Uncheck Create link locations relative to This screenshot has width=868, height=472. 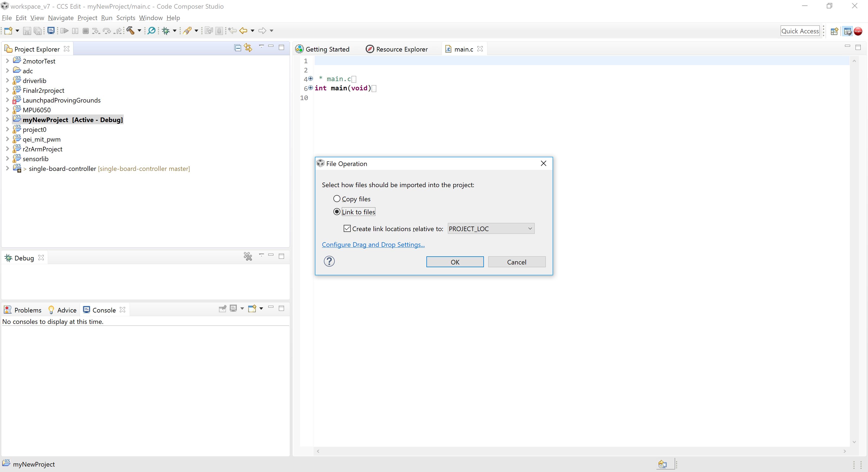pyautogui.click(x=347, y=229)
